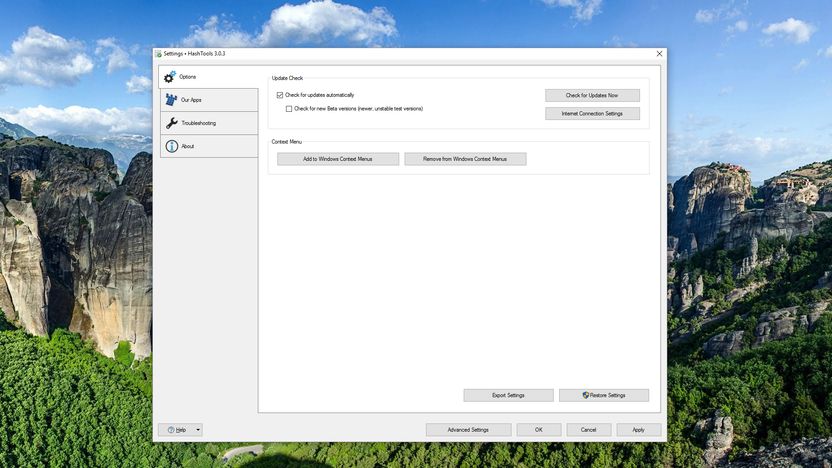Open Advanced Settings
Screen dimensions: 832x468
469,430
